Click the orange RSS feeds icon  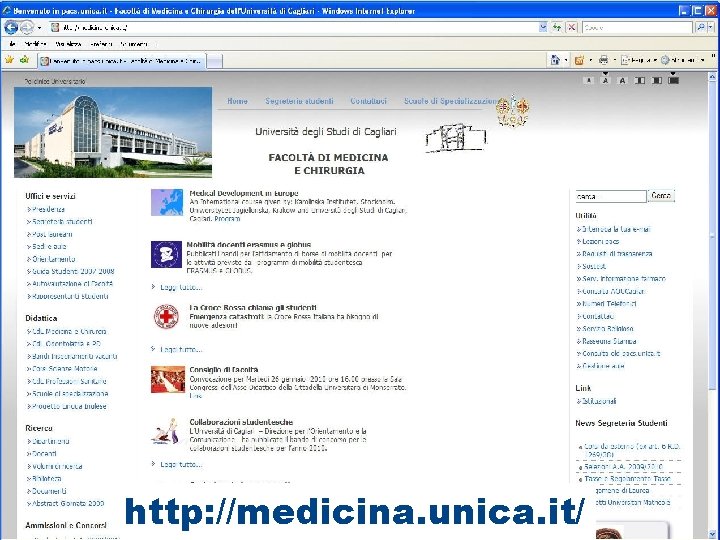coord(579,60)
